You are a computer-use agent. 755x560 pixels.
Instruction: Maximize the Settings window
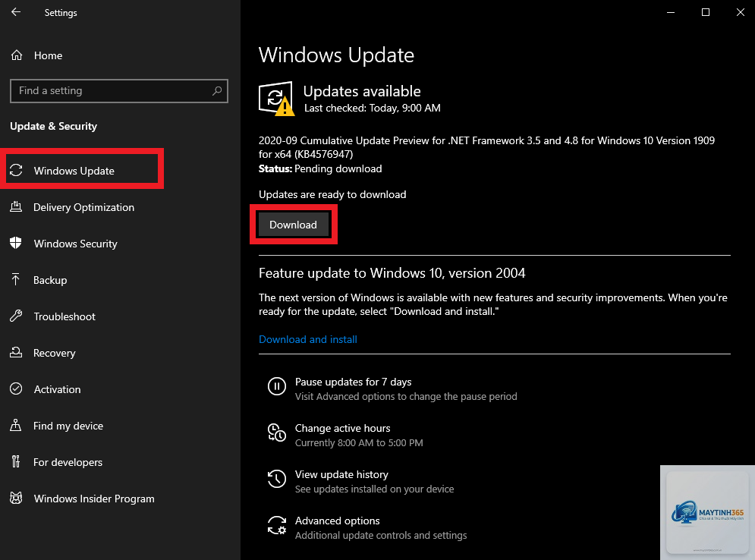[706, 12]
